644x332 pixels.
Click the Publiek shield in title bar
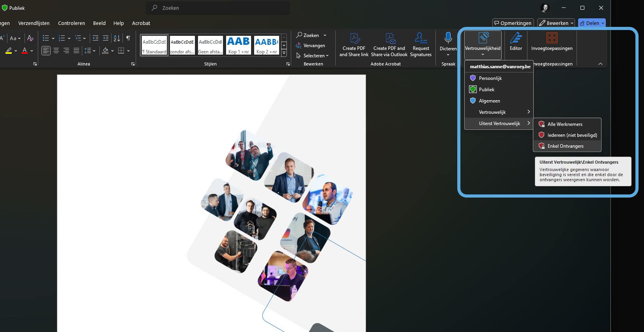[5, 8]
